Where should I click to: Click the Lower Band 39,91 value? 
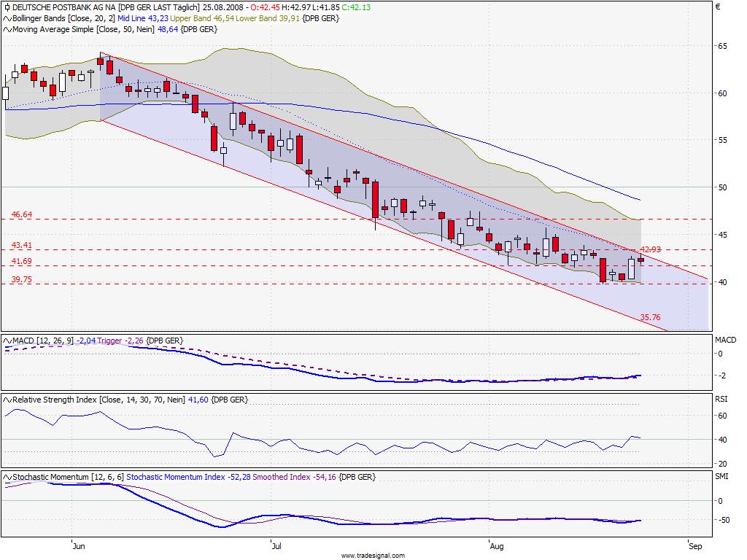[x=268, y=18]
